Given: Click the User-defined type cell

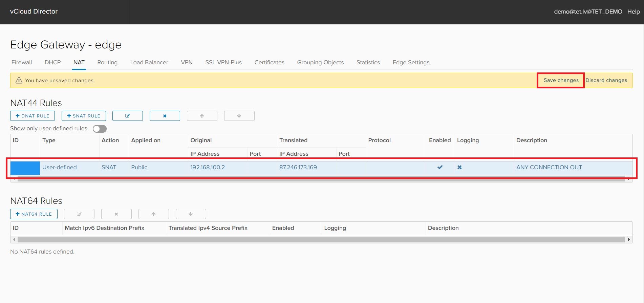Looking at the screenshot, I should point(60,167).
